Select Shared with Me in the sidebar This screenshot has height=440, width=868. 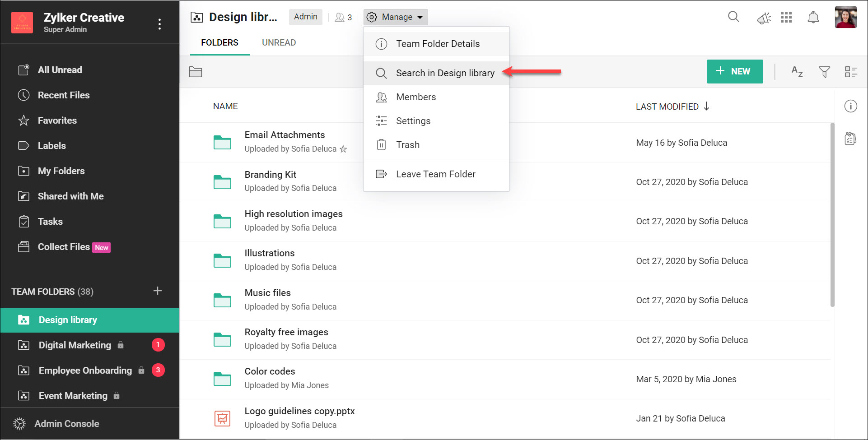(x=70, y=196)
